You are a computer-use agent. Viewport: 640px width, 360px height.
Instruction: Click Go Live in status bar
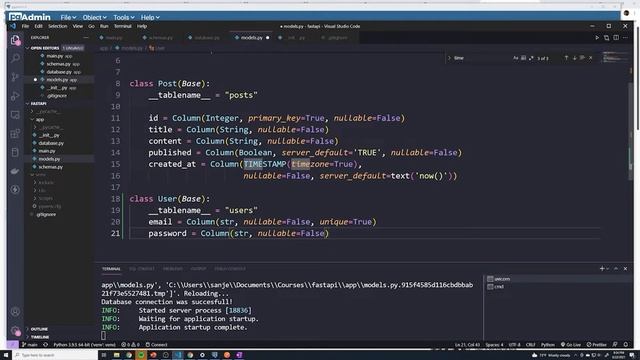point(571,344)
